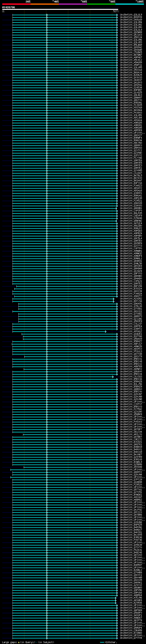Select hit label UniRef100_Q96491

pyautogui.click(x=131, y=304)
